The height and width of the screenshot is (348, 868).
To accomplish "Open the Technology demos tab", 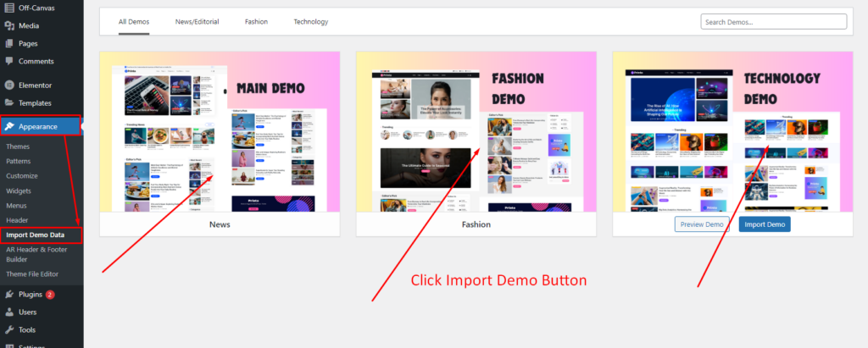I will 310,21.
